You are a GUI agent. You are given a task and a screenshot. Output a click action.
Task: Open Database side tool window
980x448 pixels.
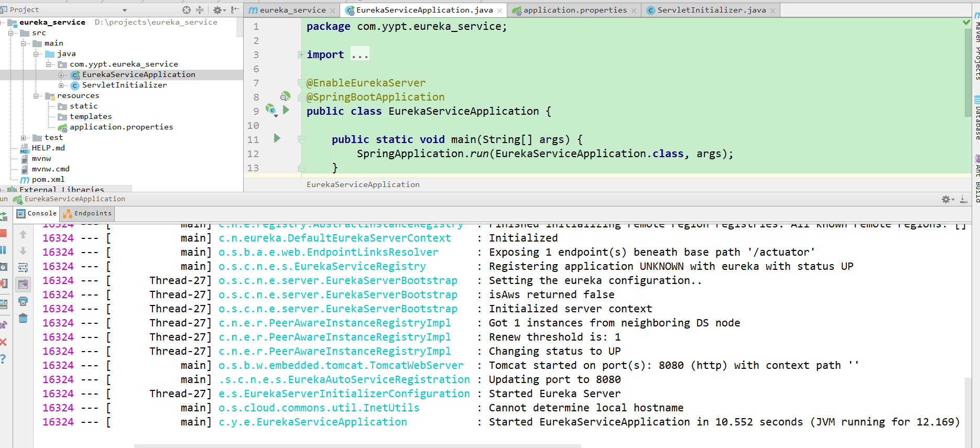976,118
